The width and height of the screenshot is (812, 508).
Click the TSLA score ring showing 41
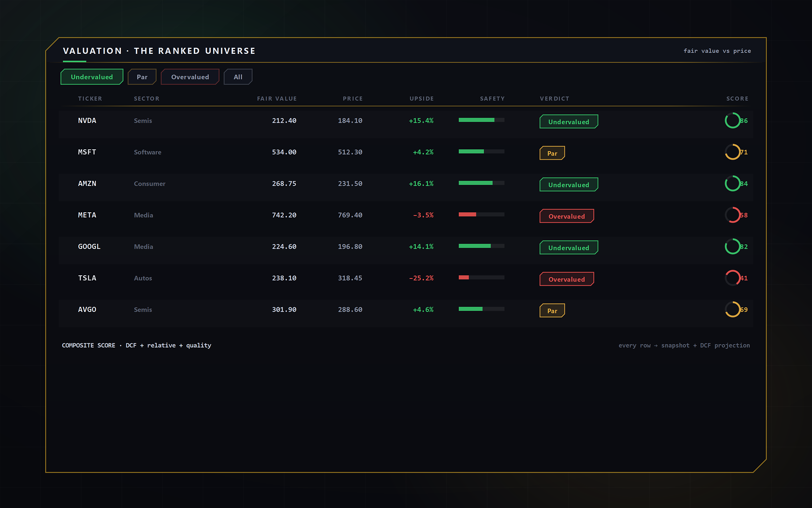pyautogui.click(x=733, y=278)
